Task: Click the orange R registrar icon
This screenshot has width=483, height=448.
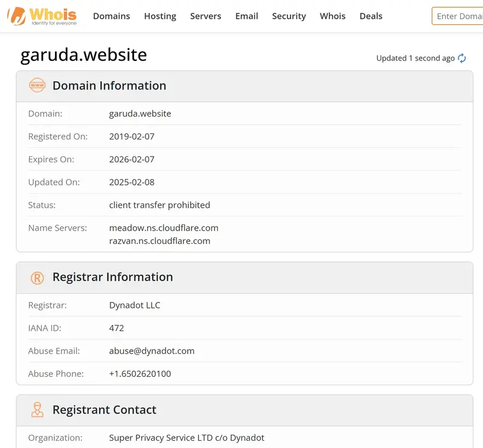Action: click(37, 278)
